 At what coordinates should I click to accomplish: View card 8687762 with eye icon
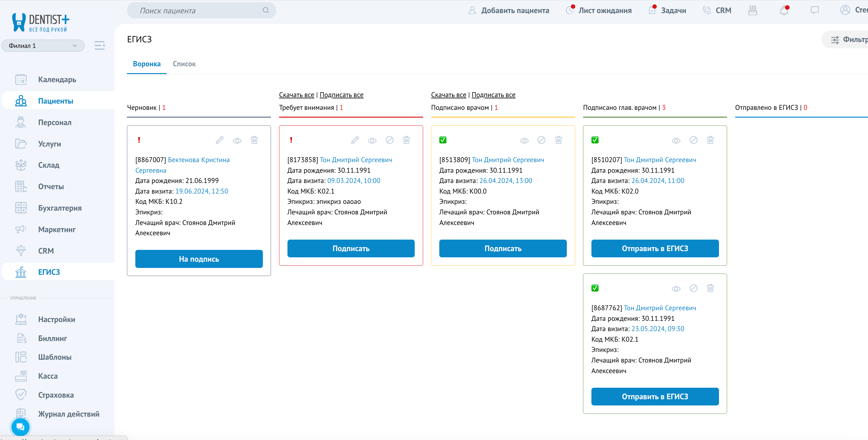click(x=676, y=289)
